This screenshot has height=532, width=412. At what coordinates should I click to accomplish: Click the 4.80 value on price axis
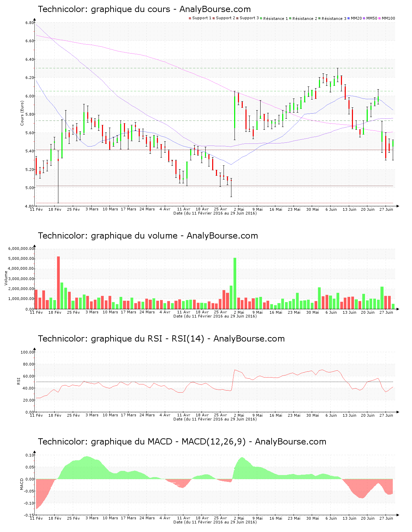(x=30, y=206)
